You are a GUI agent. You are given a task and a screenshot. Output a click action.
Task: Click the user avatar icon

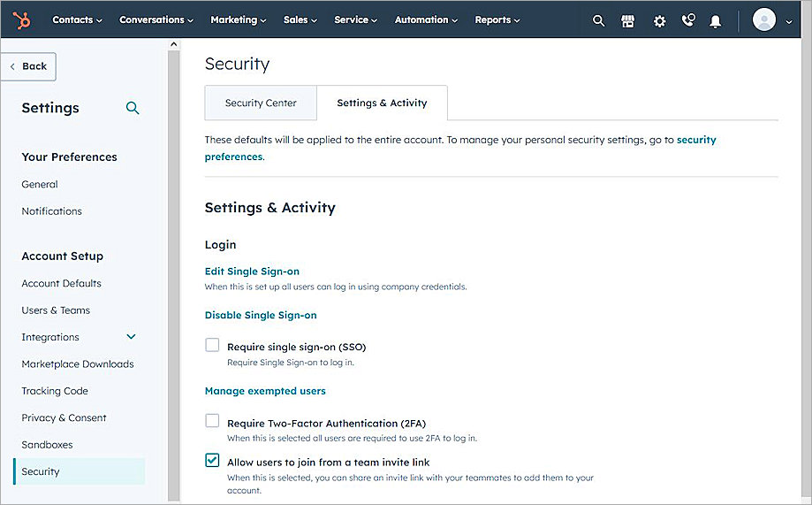click(763, 19)
